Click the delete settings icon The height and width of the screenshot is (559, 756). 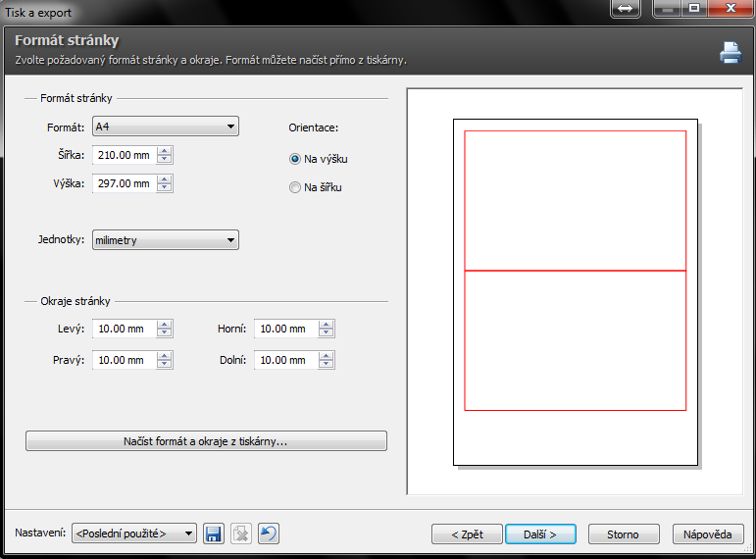tap(240, 534)
